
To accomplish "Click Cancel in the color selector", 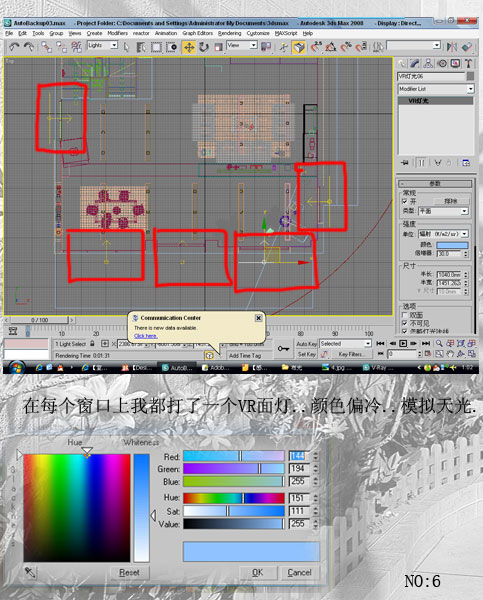I will point(299,572).
